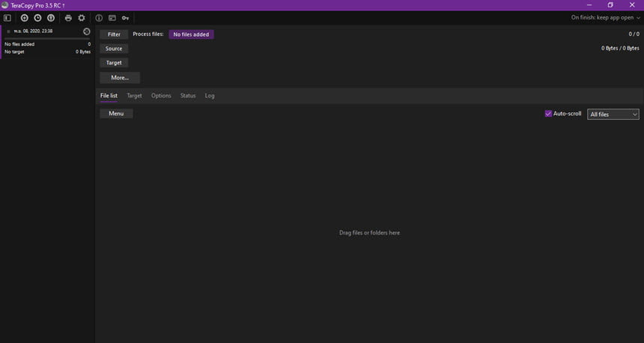This screenshot has height=343, width=644.
Task: Click the Source button
Action: coord(114,49)
